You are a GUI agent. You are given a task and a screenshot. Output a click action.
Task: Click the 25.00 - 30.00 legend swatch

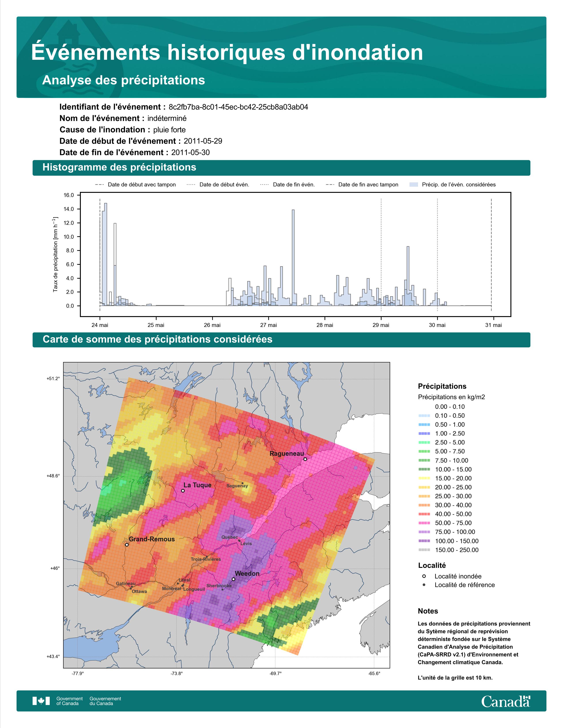[424, 496]
